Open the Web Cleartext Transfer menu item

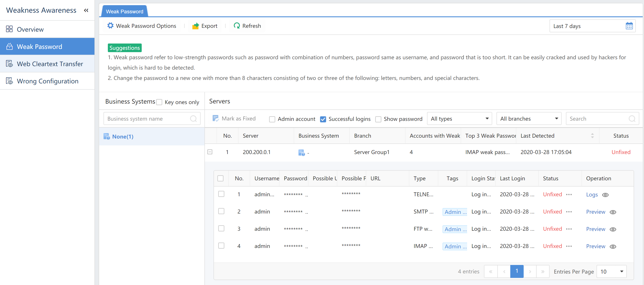click(50, 64)
